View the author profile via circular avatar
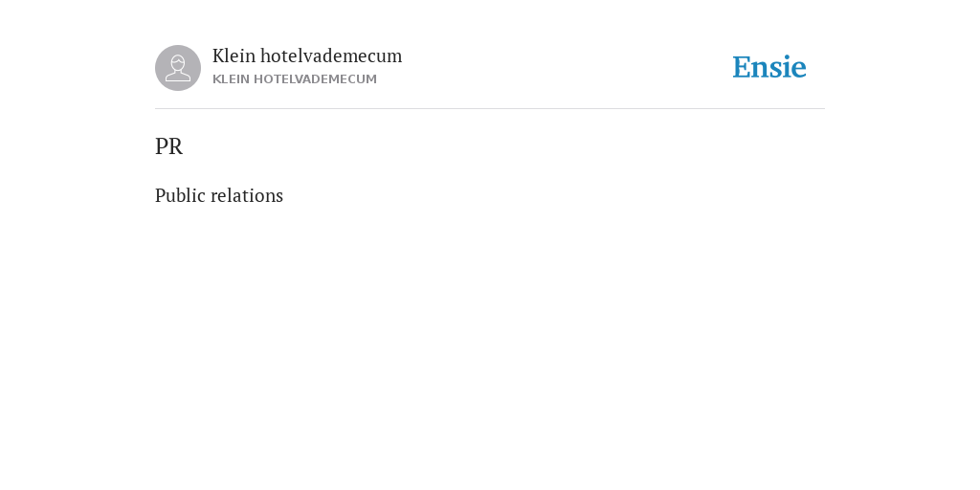This screenshot has height=490, width=980. click(178, 68)
